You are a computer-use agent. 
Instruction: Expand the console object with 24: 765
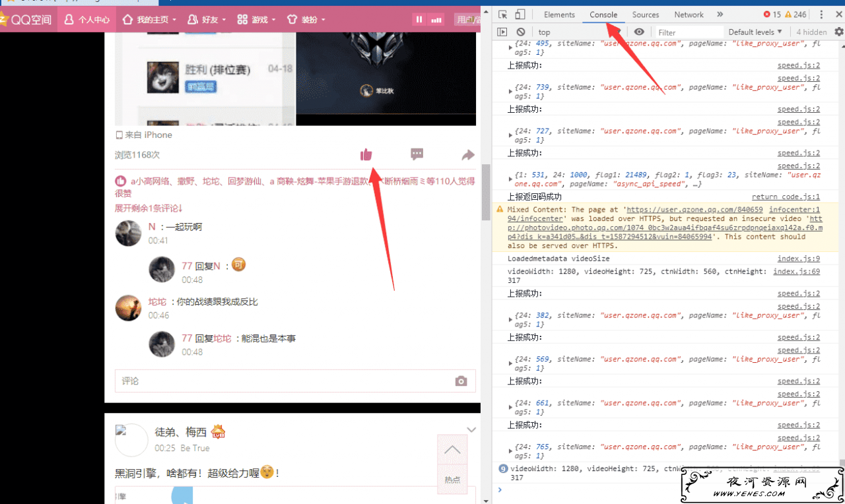point(510,451)
